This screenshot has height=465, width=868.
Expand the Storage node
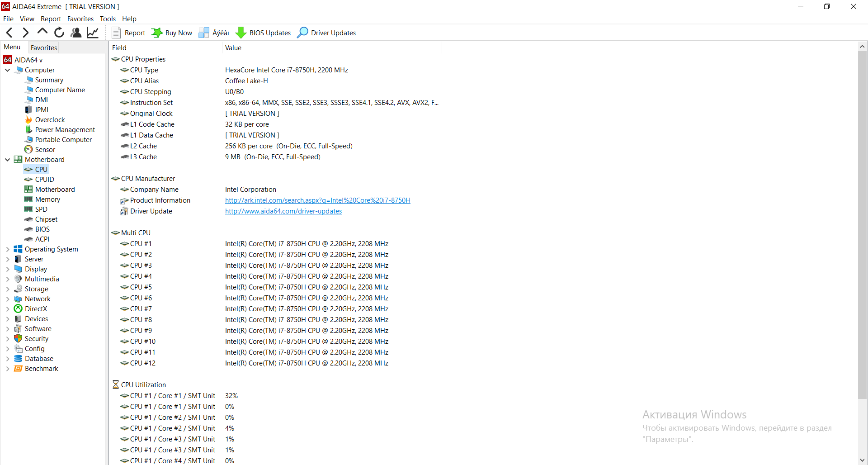click(x=8, y=289)
